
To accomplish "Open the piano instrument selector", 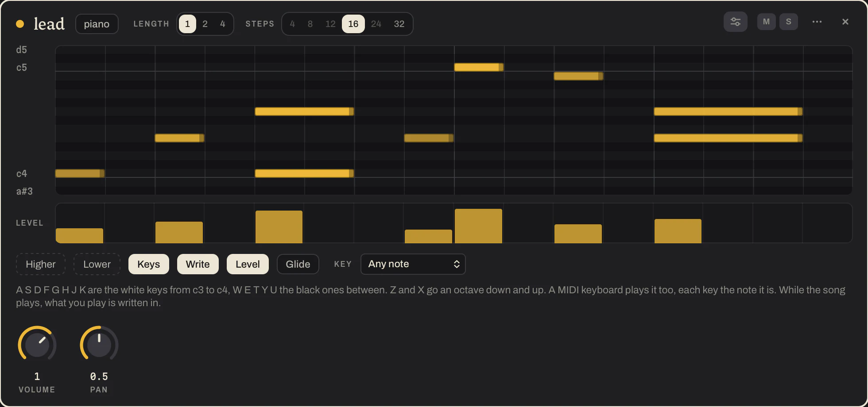I will 97,24.
